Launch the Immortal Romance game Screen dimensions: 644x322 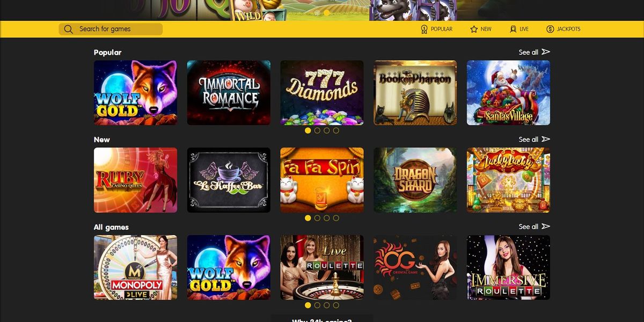229,92
